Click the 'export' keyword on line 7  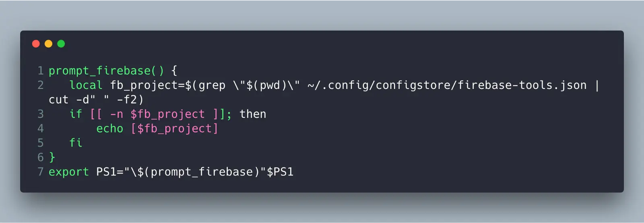[69, 172]
